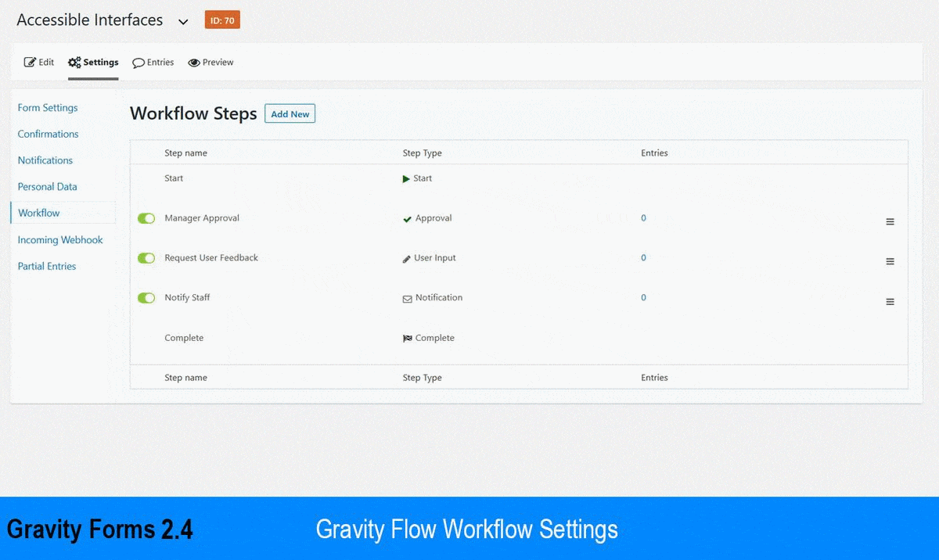Screen dimensions: 939x560
Task: Click the Approval checkmark icon
Action: pos(407,219)
